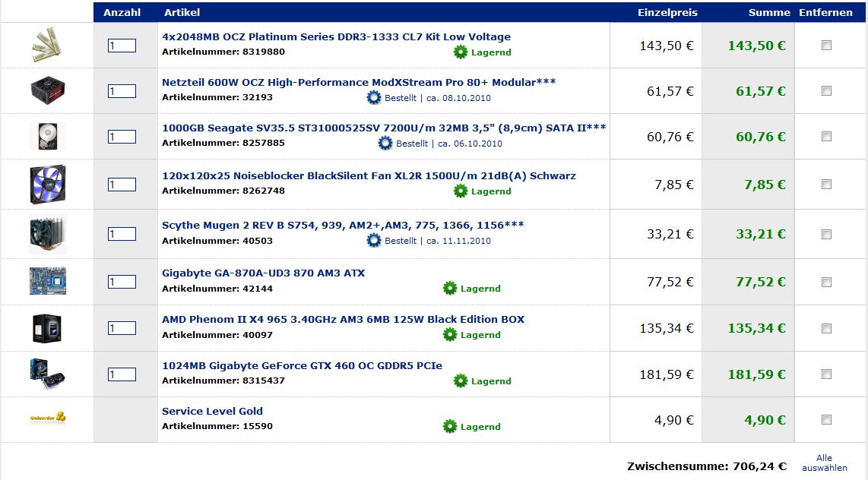This screenshot has height=480, width=868.
Task: Click blue Bestellt icon for Seagate drive
Action: [385, 144]
